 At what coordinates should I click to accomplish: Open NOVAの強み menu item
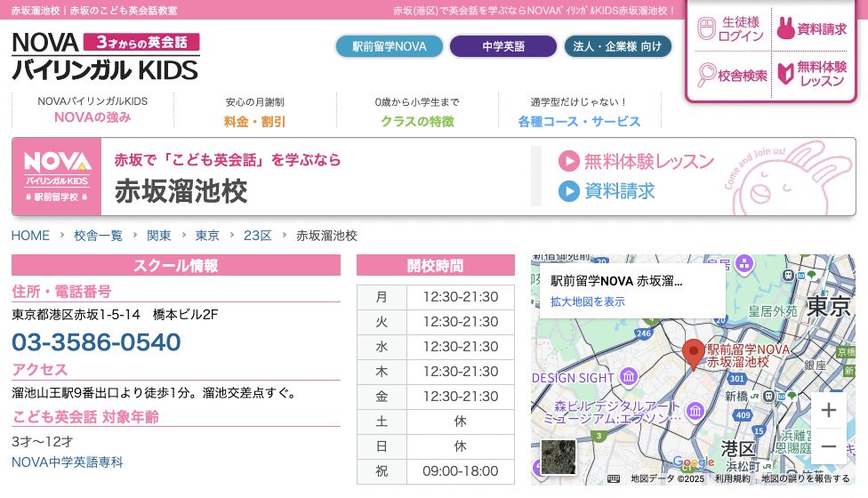point(92,110)
